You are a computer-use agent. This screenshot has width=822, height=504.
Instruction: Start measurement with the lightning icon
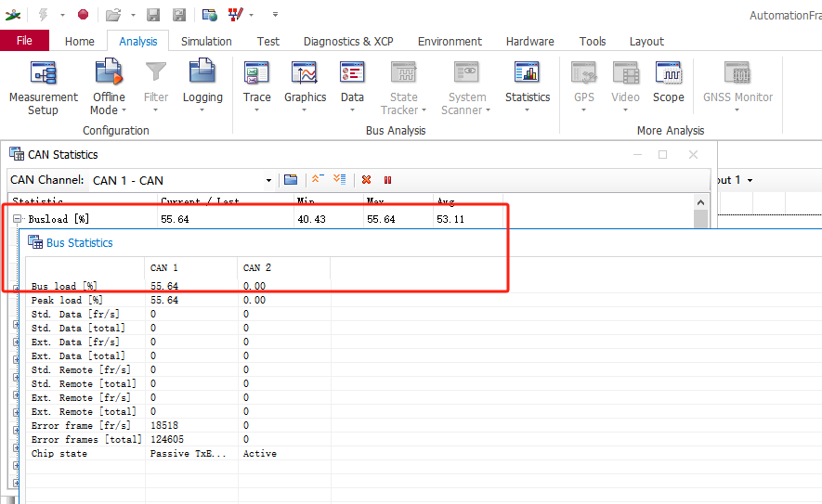coord(44,15)
